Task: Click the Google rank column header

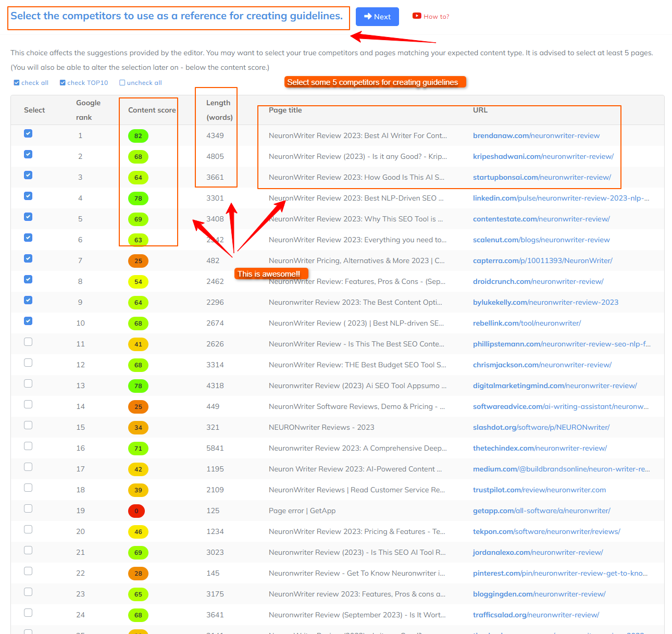Action: point(88,110)
